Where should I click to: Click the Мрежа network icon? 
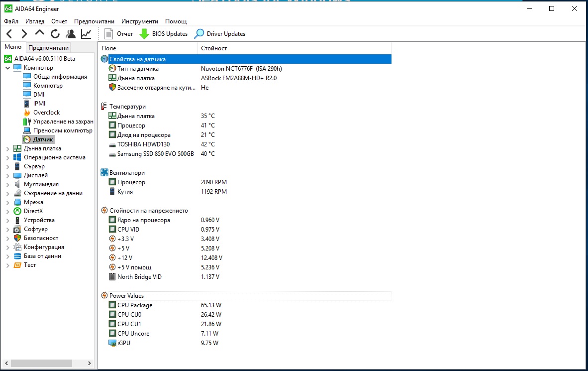[17, 202]
